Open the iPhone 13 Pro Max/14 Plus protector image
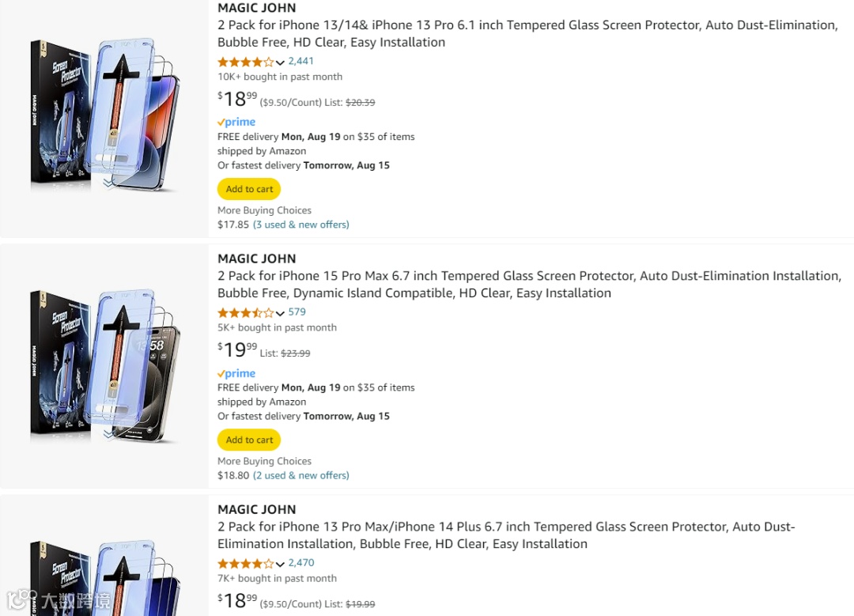The width and height of the screenshot is (854, 616). tap(105, 573)
